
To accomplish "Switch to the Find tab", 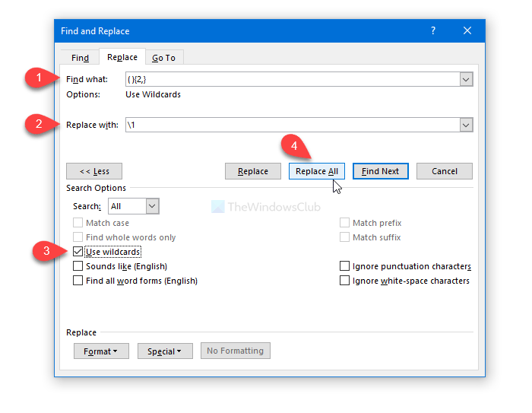I will coord(80,58).
